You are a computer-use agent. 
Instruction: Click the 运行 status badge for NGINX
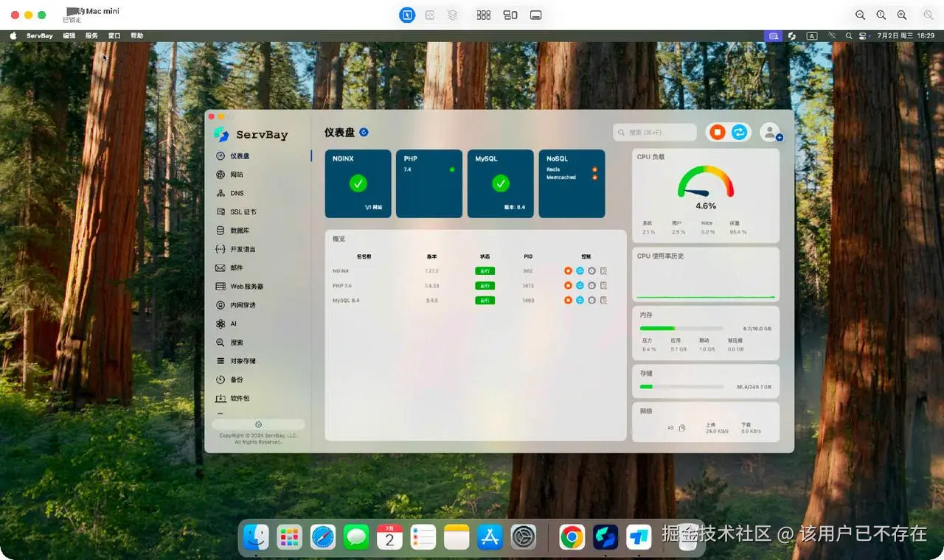[x=485, y=271]
